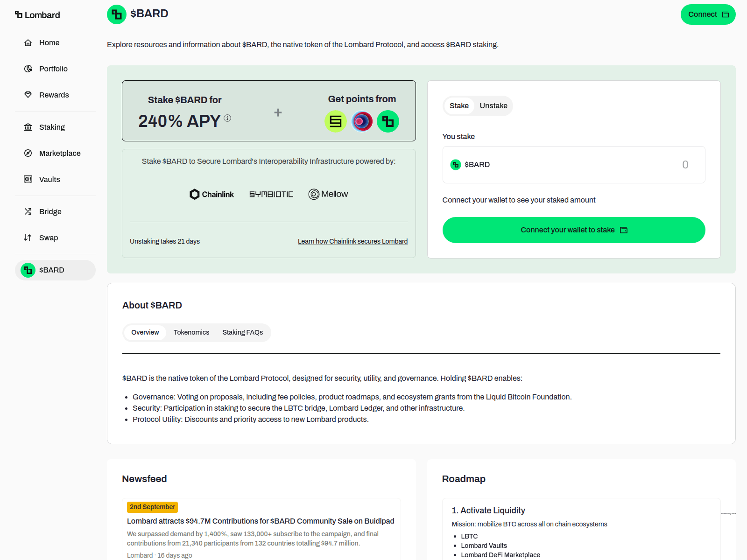Image resolution: width=747 pixels, height=560 pixels.
Task: Click the red-blue circular points icon
Action: (362, 121)
